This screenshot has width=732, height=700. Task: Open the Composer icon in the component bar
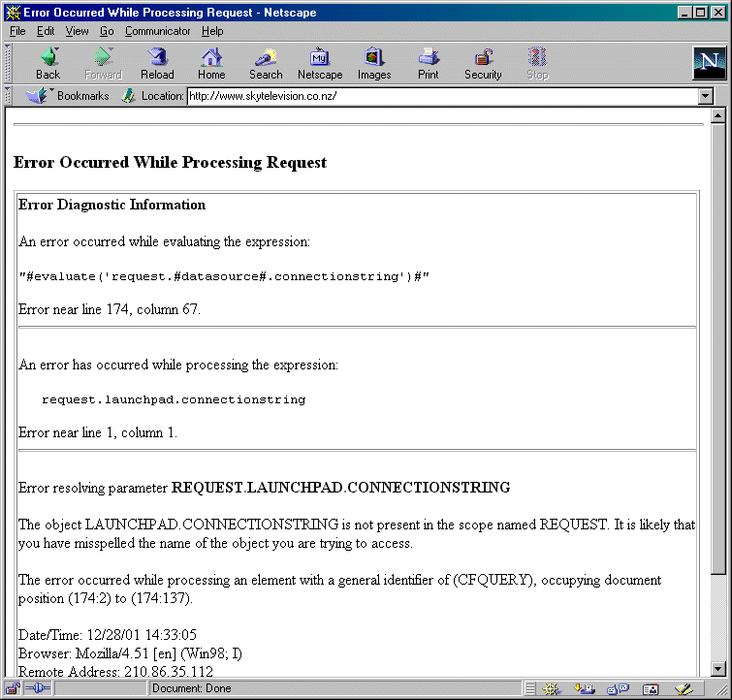(683, 688)
